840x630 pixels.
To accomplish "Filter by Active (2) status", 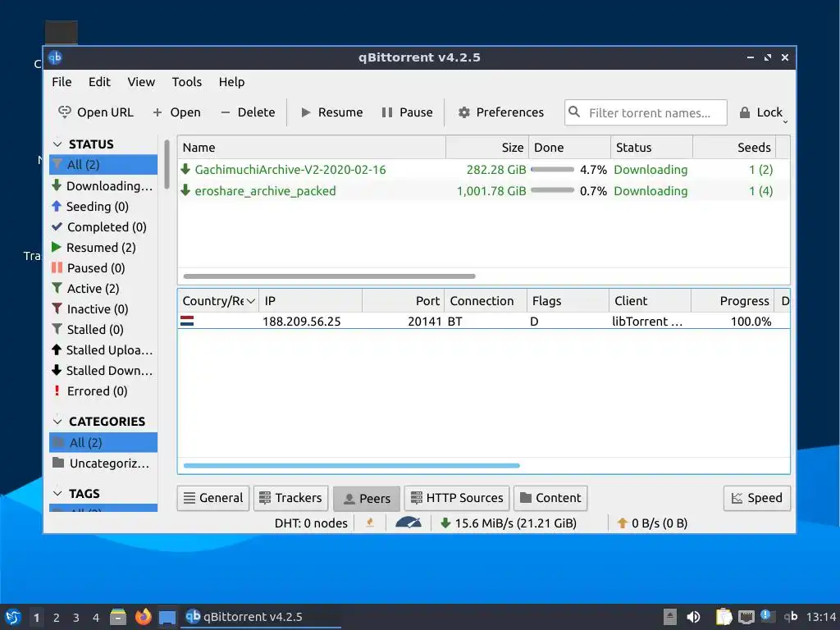I will [x=103, y=288].
